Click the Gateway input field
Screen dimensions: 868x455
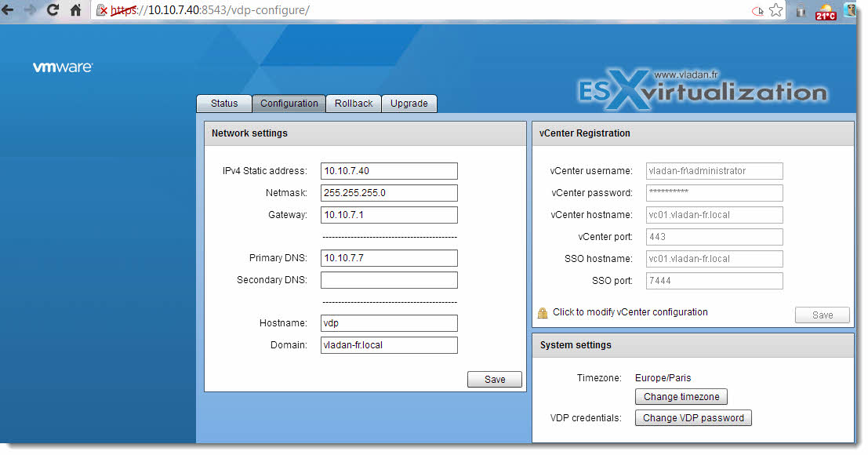tap(389, 215)
